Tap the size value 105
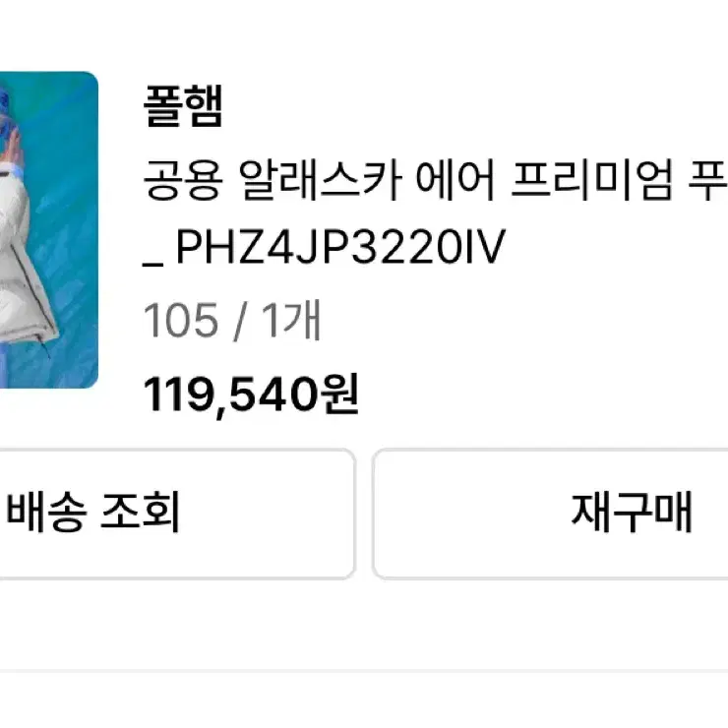728x728 pixels. coord(181,320)
